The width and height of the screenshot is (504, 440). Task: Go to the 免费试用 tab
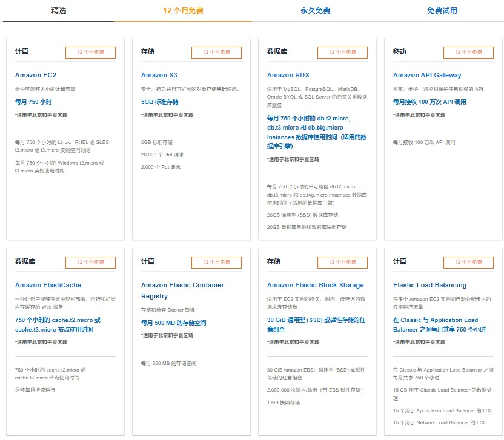point(442,11)
